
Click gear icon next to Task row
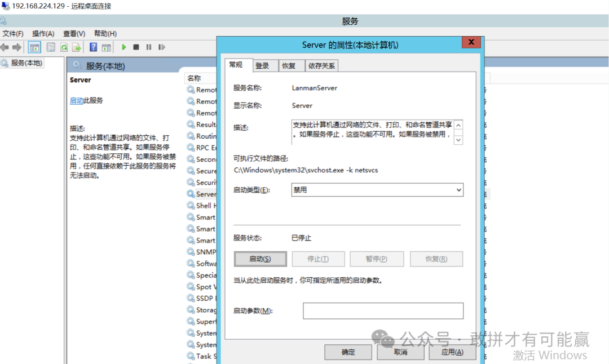pos(191,356)
